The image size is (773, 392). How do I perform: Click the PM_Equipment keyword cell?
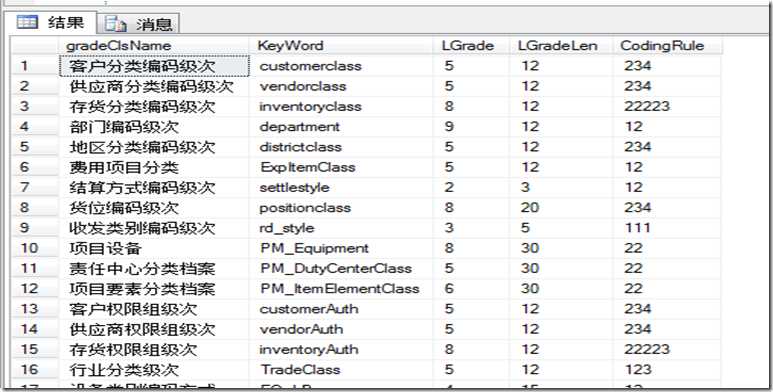341,248
